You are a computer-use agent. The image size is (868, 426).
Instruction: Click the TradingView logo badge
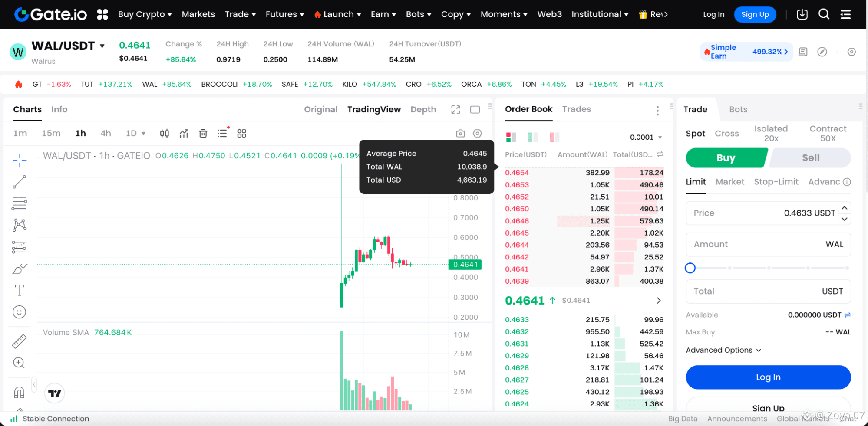pyautogui.click(x=55, y=393)
